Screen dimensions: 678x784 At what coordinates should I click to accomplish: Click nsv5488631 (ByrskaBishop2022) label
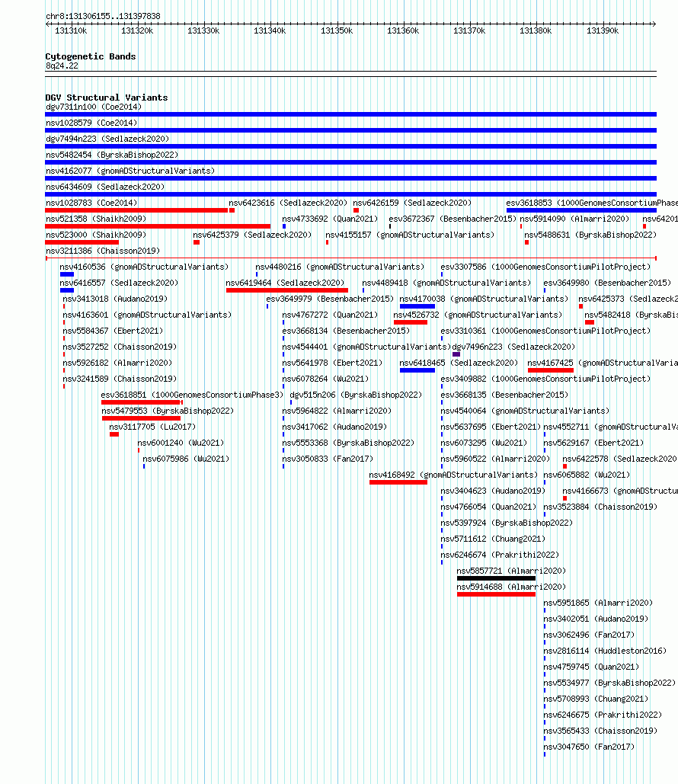(x=590, y=235)
